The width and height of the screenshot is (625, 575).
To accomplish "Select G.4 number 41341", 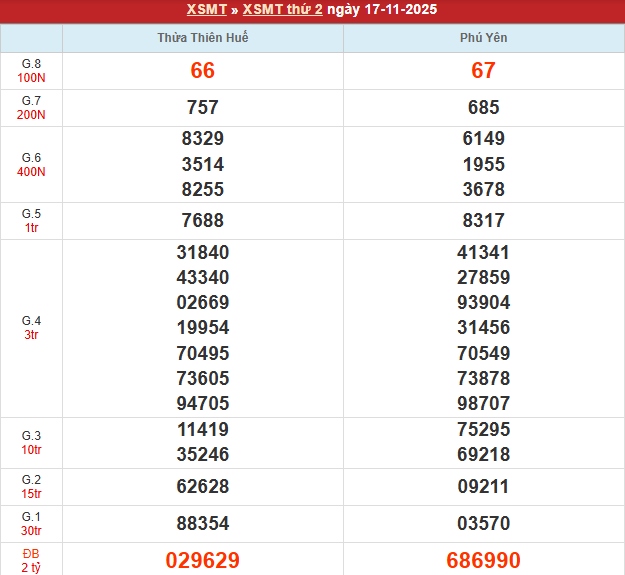I will [483, 252].
